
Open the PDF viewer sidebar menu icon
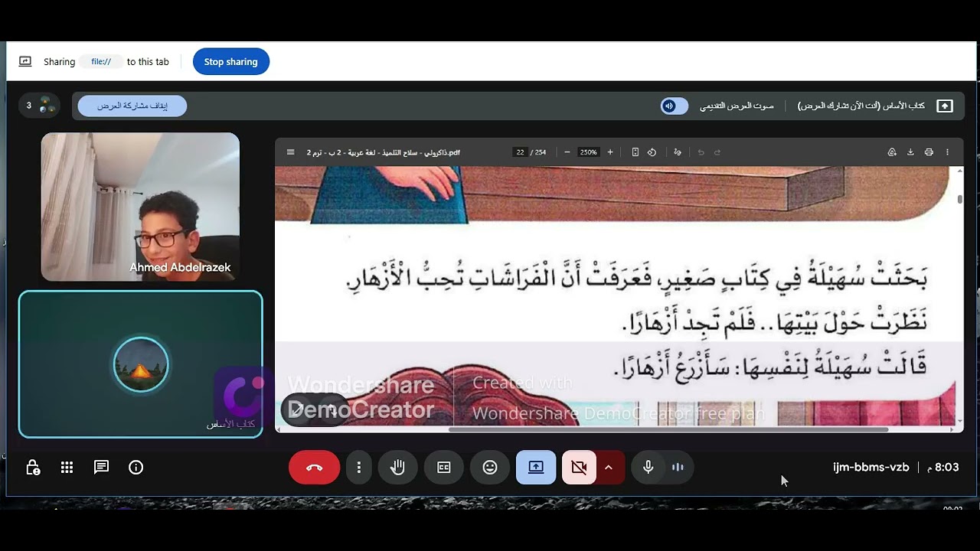(x=290, y=152)
